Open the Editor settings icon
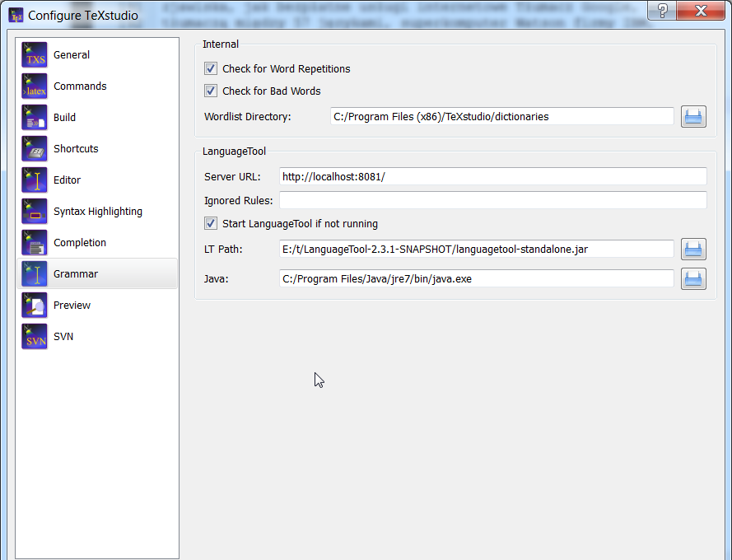The height and width of the screenshot is (560, 732). [x=34, y=180]
